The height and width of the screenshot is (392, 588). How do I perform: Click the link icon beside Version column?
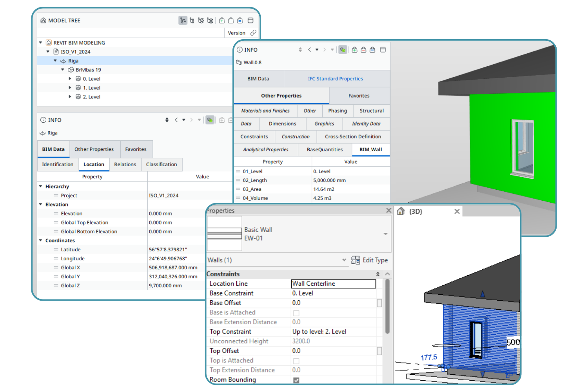coord(253,33)
